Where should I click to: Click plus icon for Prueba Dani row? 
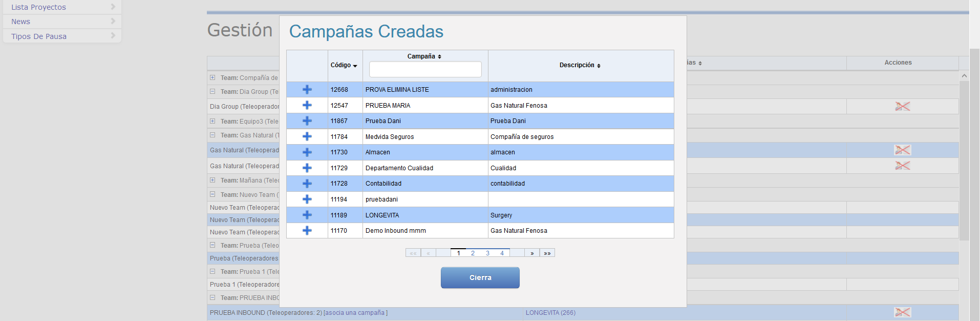(307, 121)
